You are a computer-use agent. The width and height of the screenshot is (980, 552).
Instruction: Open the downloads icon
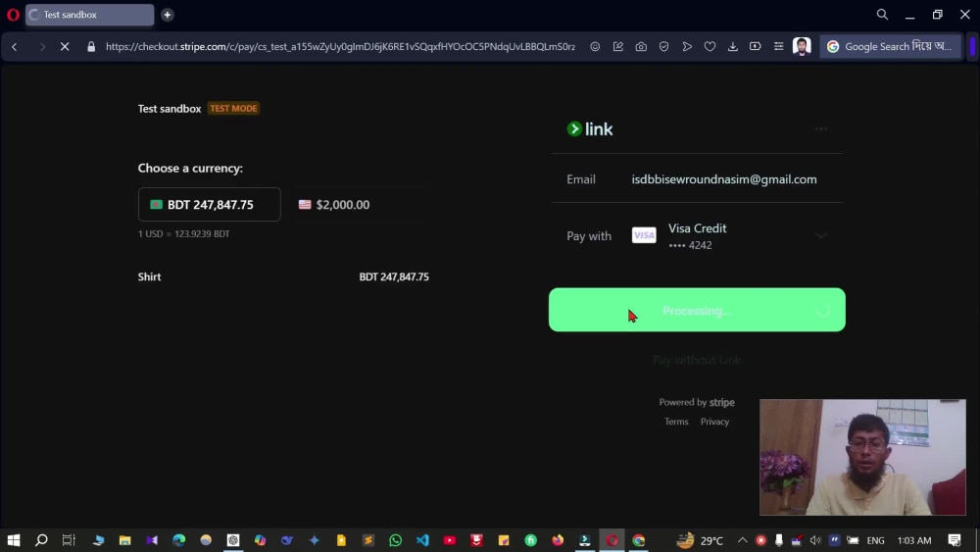coord(732,46)
